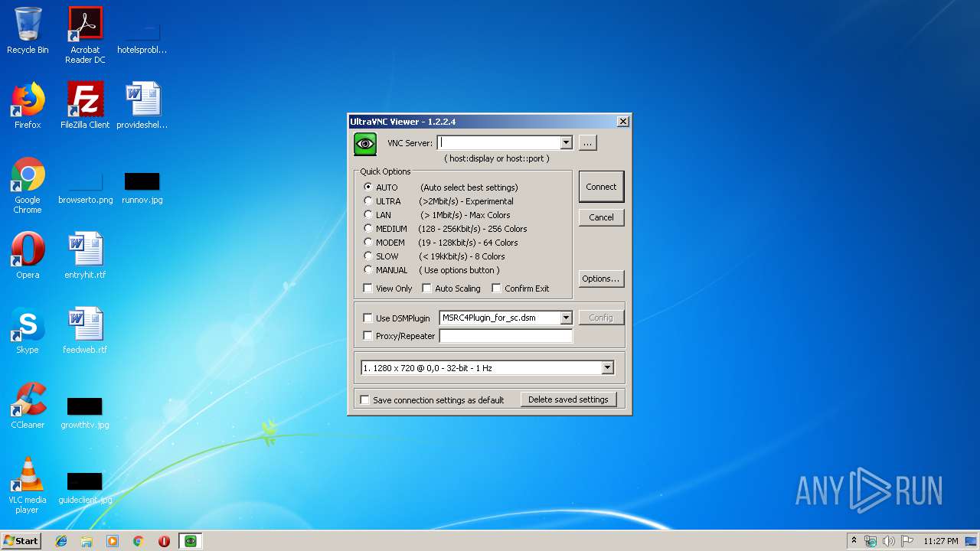The height and width of the screenshot is (551, 980).
Task: Open the Windows Start menu
Action: [x=21, y=541]
